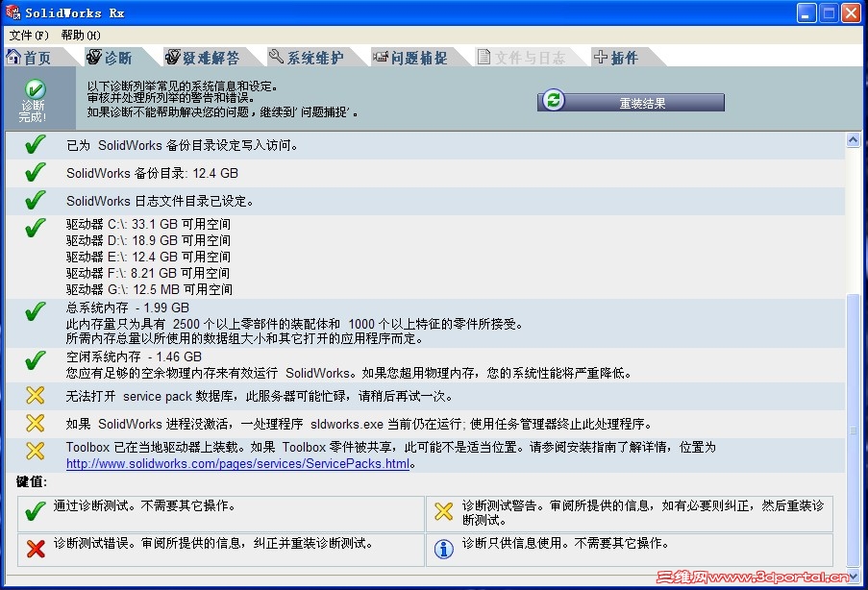Click the scrollbar down arrow
The height and width of the screenshot is (590, 868).
pyautogui.click(x=853, y=575)
